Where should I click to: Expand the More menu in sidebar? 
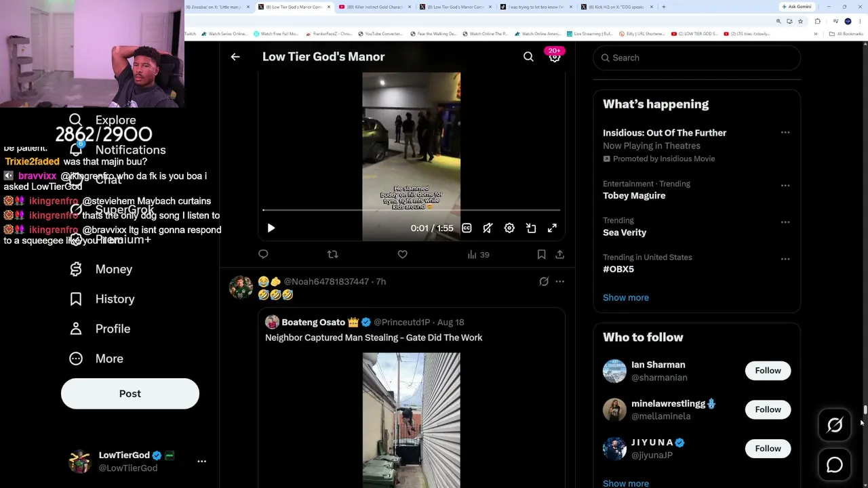pyautogui.click(x=96, y=359)
